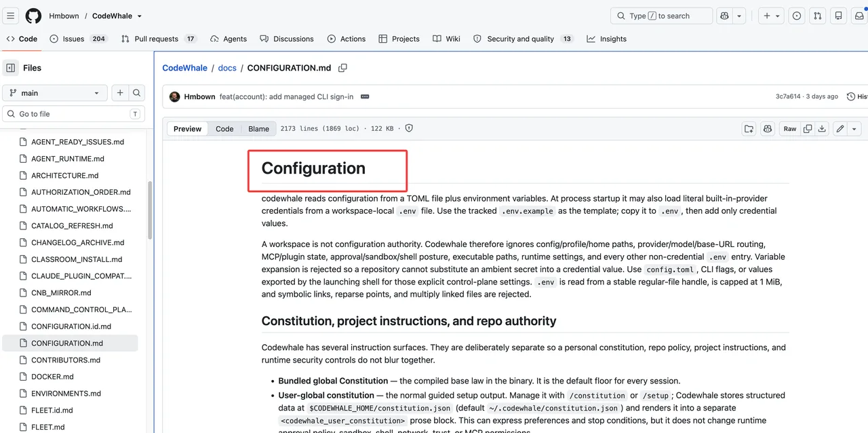Image resolution: width=868 pixels, height=433 pixels.
Task: Open the Raw file view
Action: pos(790,128)
